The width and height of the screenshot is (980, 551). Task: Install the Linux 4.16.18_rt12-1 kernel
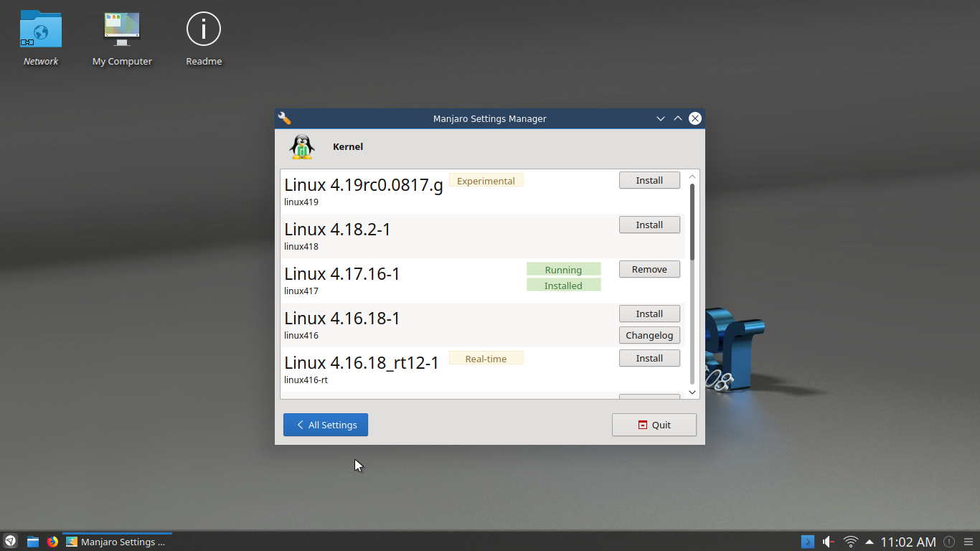pyautogui.click(x=649, y=358)
